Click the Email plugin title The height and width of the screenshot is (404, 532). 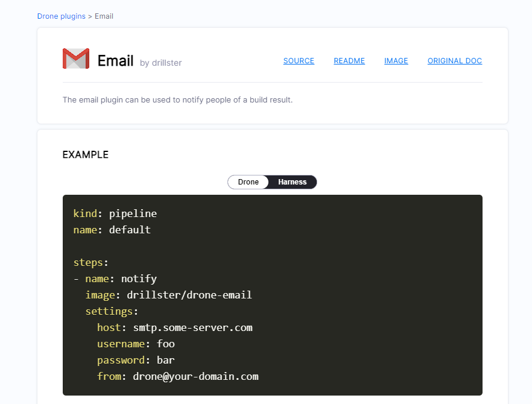coord(115,61)
